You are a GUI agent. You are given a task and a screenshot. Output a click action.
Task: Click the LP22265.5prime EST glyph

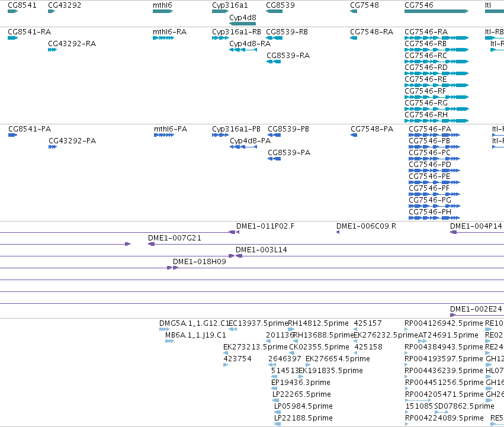click(276, 400)
